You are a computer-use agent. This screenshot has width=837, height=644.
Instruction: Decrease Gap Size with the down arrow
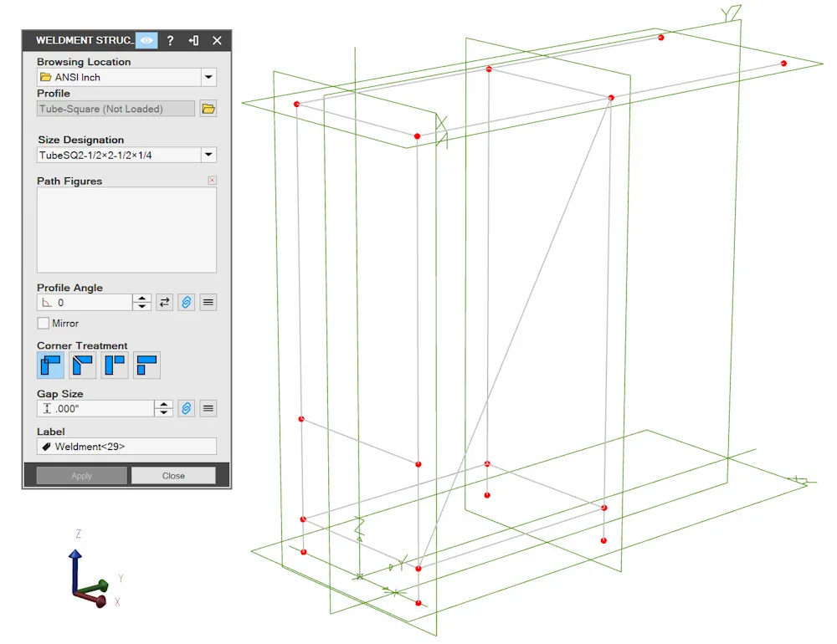click(x=163, y=412)
